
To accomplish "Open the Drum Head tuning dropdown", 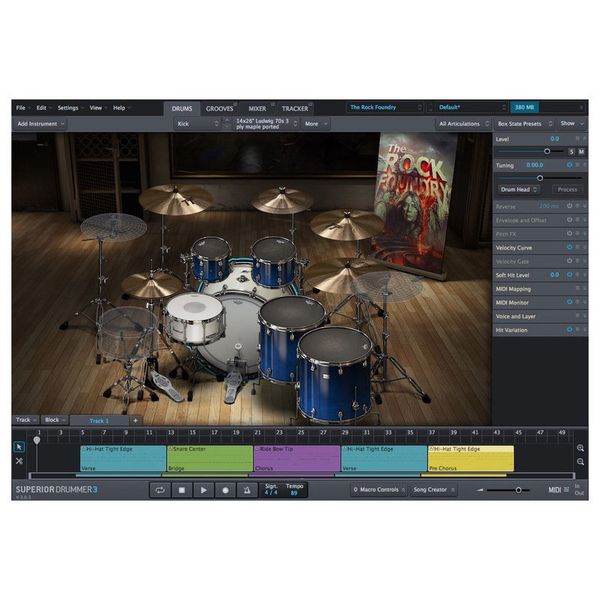I will pos(519,189).
